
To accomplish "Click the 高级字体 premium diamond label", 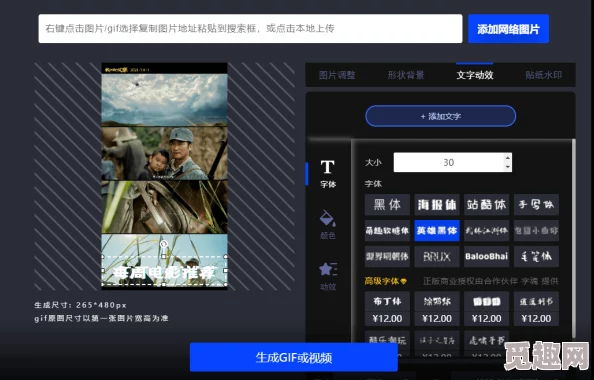I will 386,281.
